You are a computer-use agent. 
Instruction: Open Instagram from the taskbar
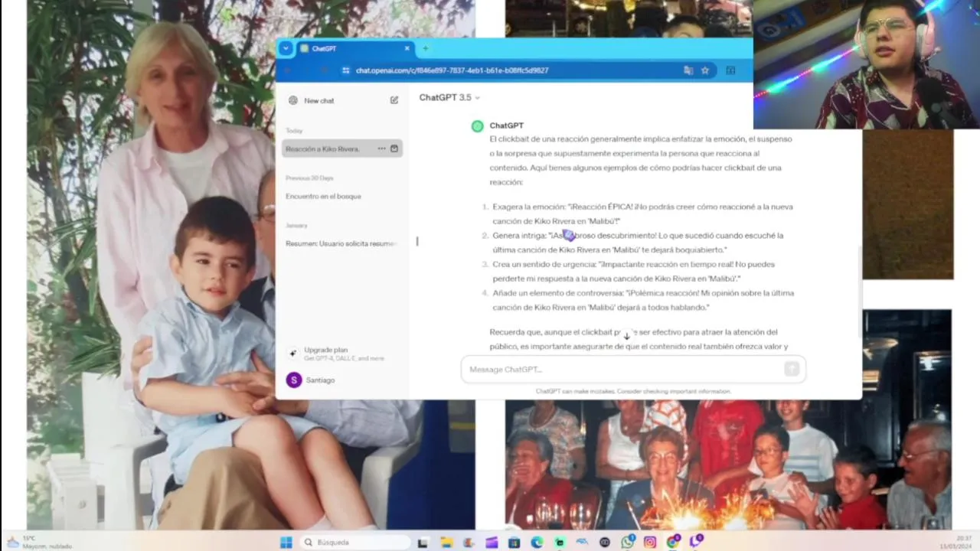[650, 542]
